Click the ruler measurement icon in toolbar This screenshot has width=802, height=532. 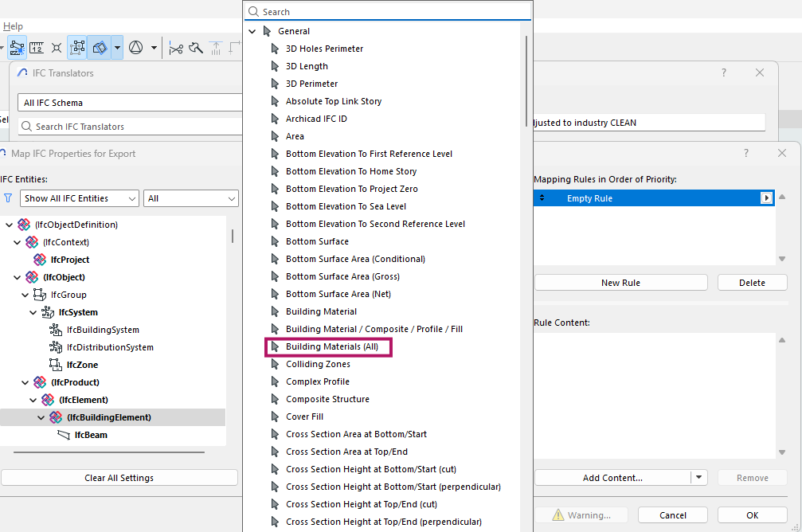[x=37, y=48]
